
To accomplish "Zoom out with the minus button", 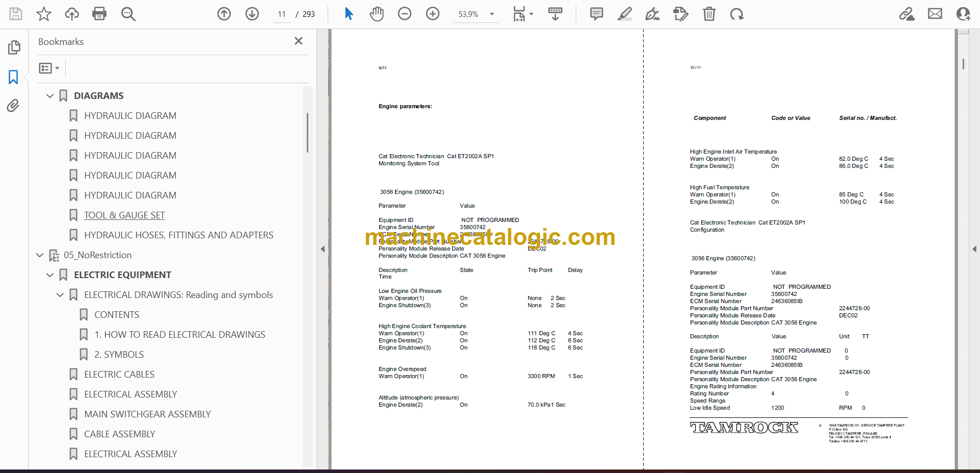I will tap(405, 14).
